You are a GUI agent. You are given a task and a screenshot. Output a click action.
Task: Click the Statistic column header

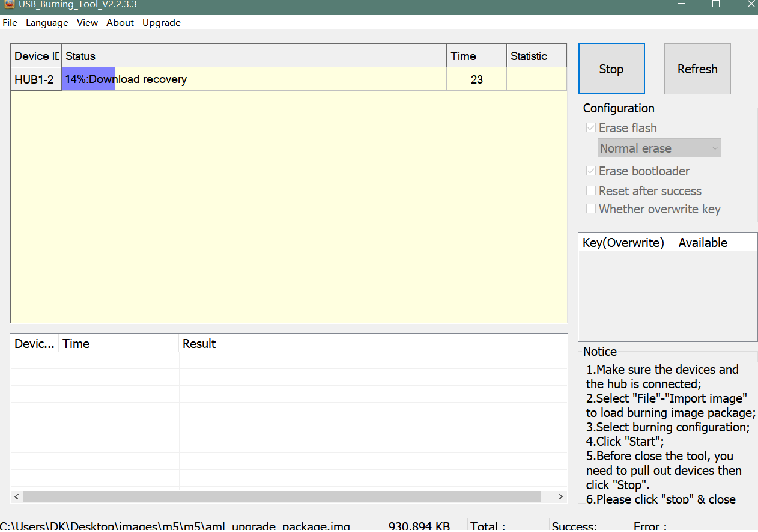click(536, 56)
